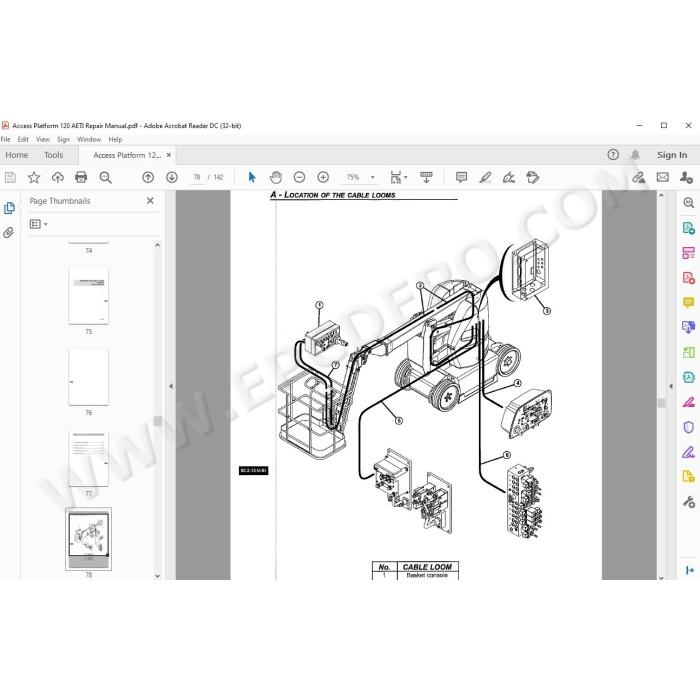Collapse the left navigation pane arrow
Screen dimensions: 700x700
[171, 386]
